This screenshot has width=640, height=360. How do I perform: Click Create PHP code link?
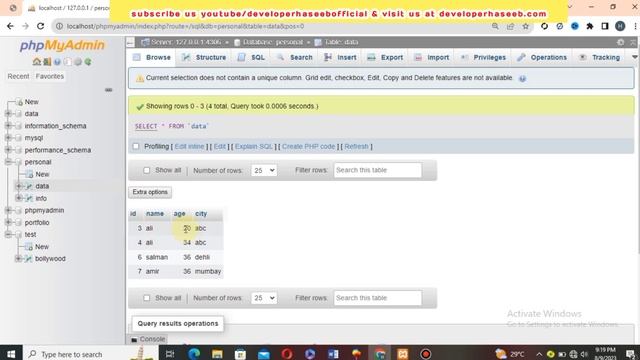(x=309, y=147)
